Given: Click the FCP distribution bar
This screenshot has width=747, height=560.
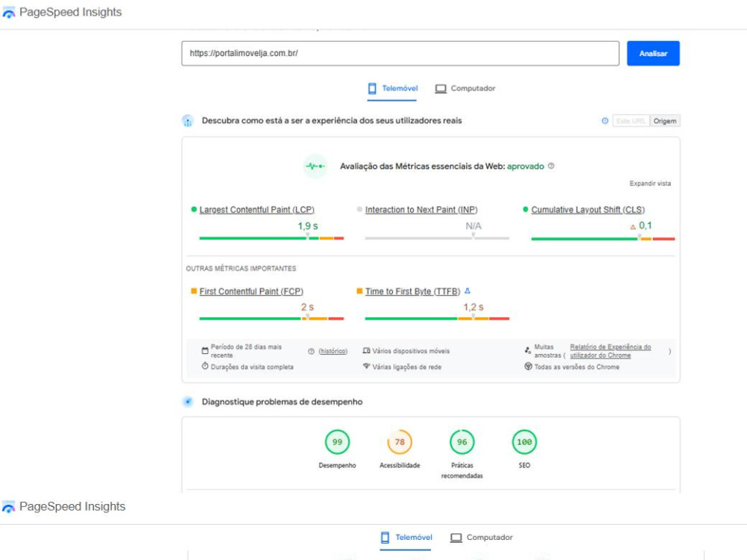Looking at the screenshot, I should 272,318.
